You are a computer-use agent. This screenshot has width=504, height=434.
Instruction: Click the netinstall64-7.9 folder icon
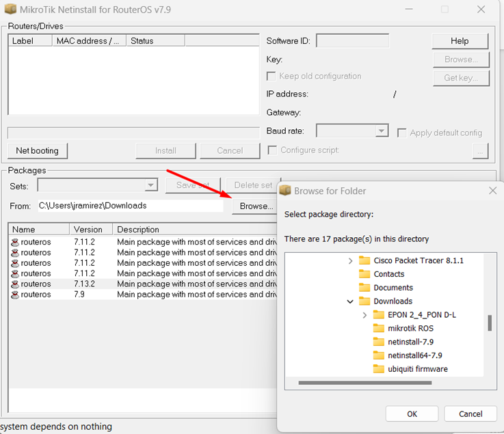(x=378, y=355)
